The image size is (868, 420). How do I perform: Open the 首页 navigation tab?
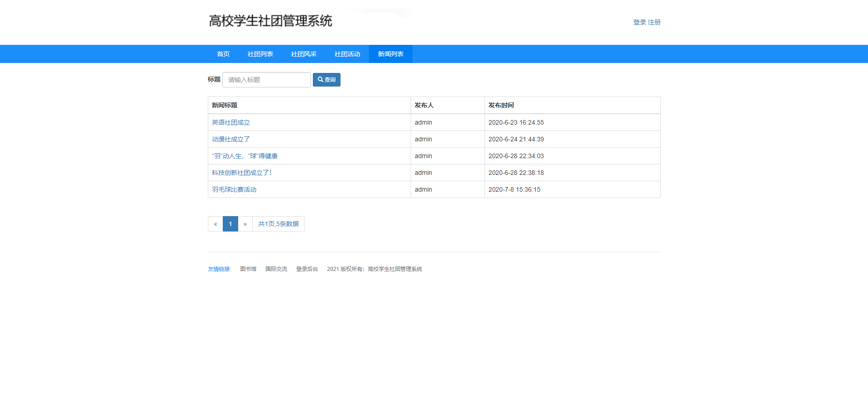click(x=223, y=54)
